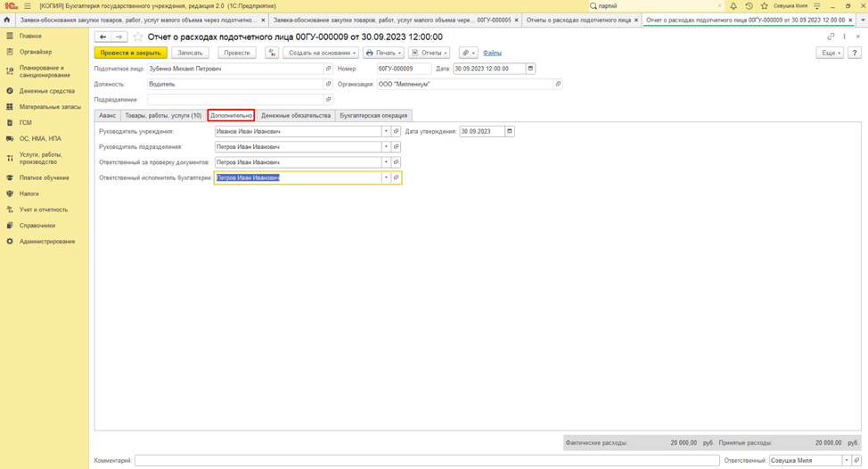The image size is (868, 469).
Task: Open notifications bell icon
Action: [x=733, y=6]
